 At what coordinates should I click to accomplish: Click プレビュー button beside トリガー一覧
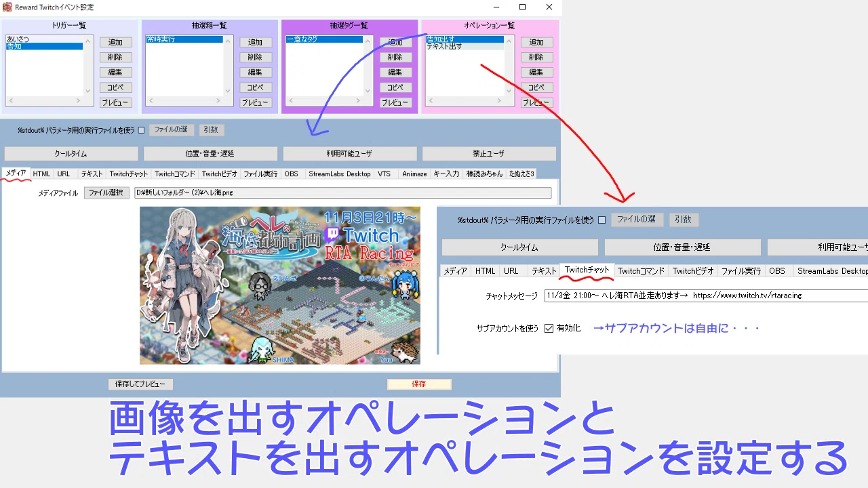pyautogui.click(x=115, y=103)
